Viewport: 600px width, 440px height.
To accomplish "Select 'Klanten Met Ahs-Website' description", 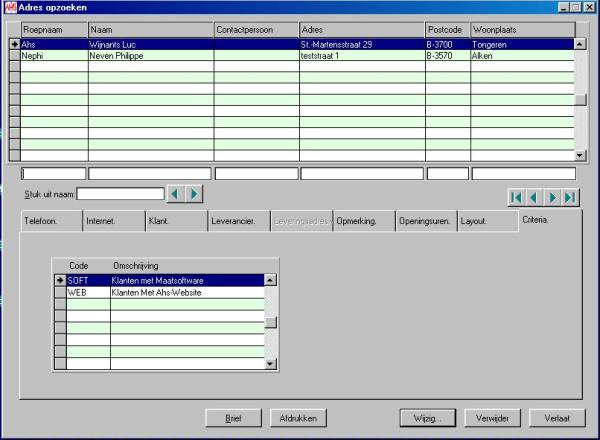I will 187,292.
